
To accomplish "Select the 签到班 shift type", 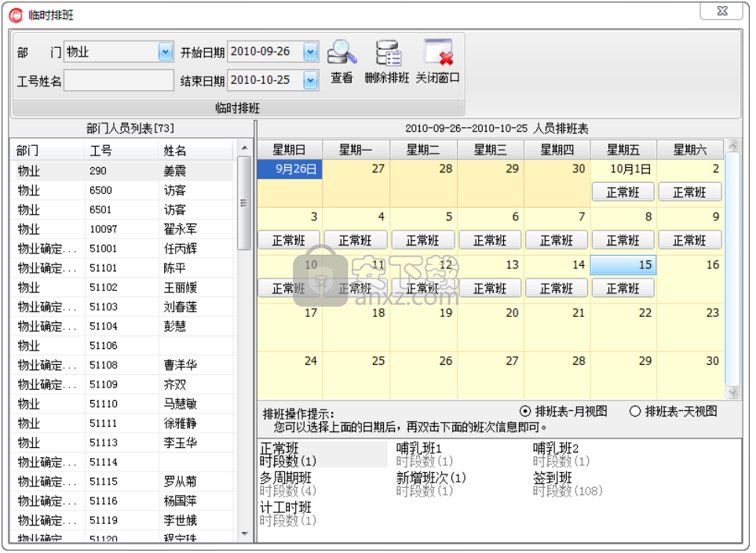I will 568,484.
